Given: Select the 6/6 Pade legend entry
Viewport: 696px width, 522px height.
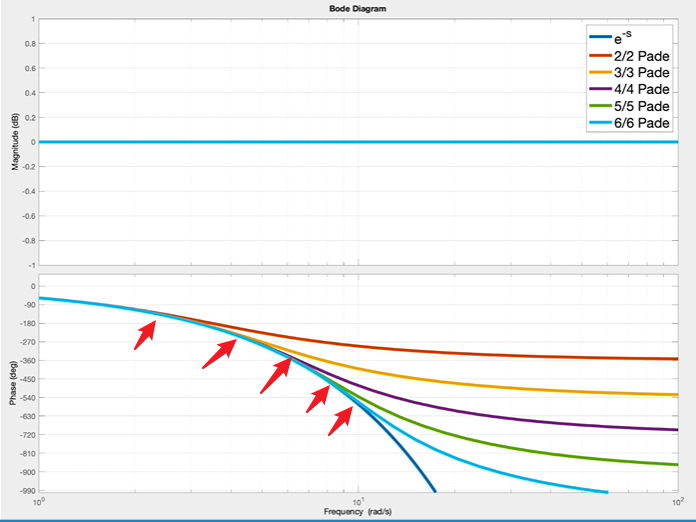Looking at the screenshot, I should point(630,123).
